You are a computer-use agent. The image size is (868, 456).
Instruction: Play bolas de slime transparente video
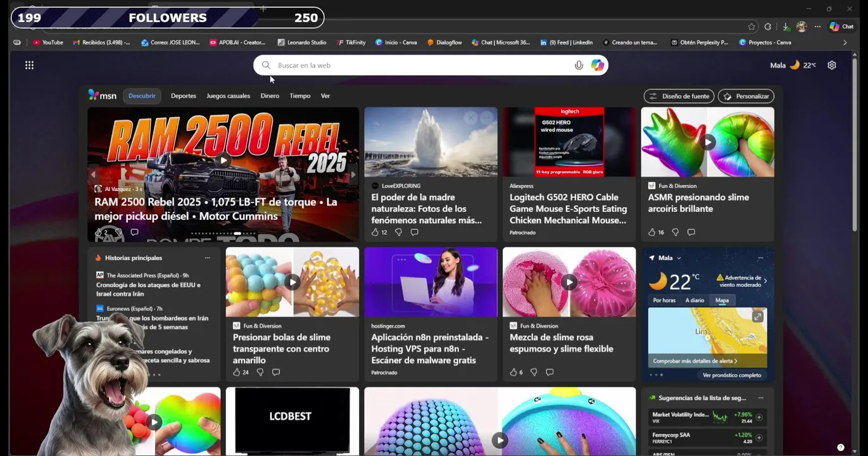click(292, 282)
